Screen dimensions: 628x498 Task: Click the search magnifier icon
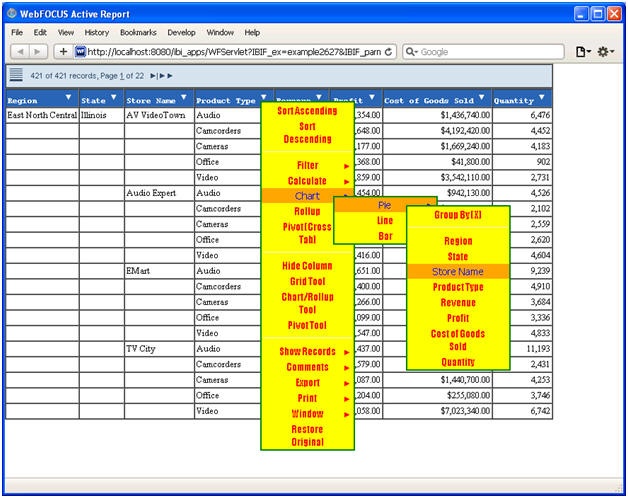pos(411,52)
